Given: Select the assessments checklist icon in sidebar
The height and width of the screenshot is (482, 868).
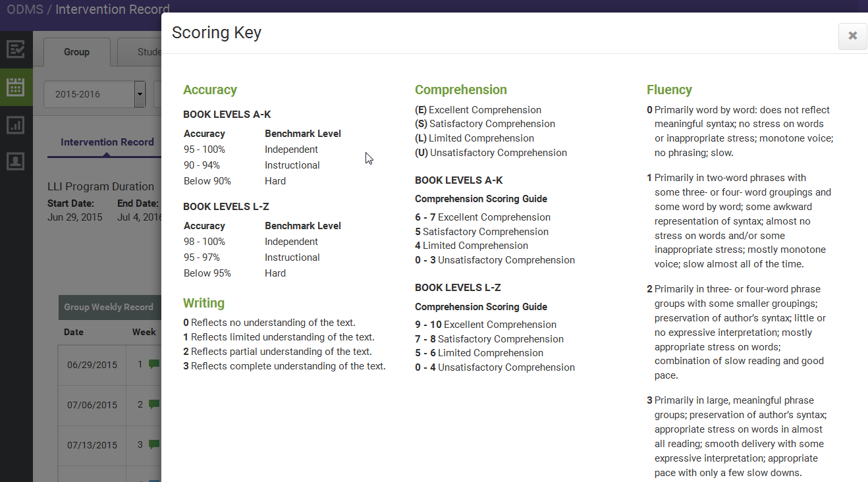Looking at the screenshot, I should point(16,49).
